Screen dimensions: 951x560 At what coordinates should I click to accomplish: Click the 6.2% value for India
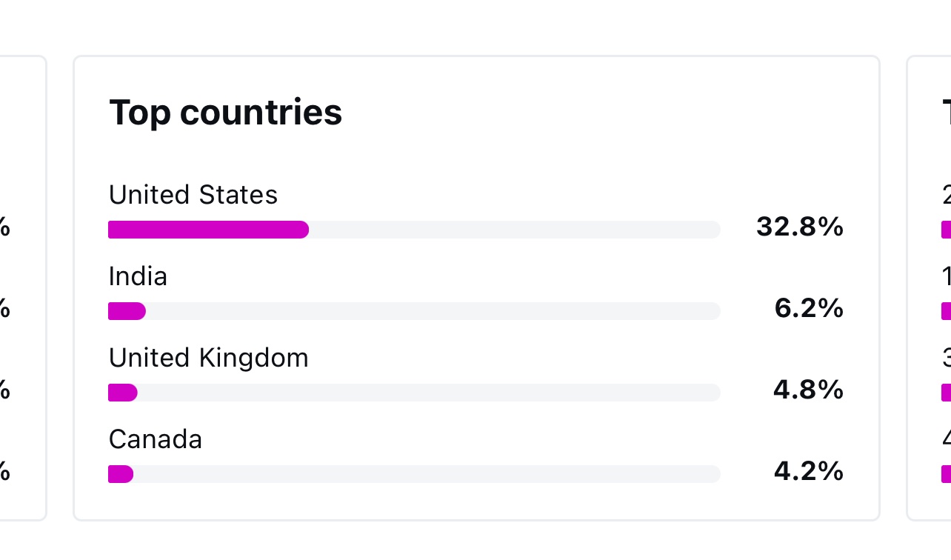[x=809, y=308]
